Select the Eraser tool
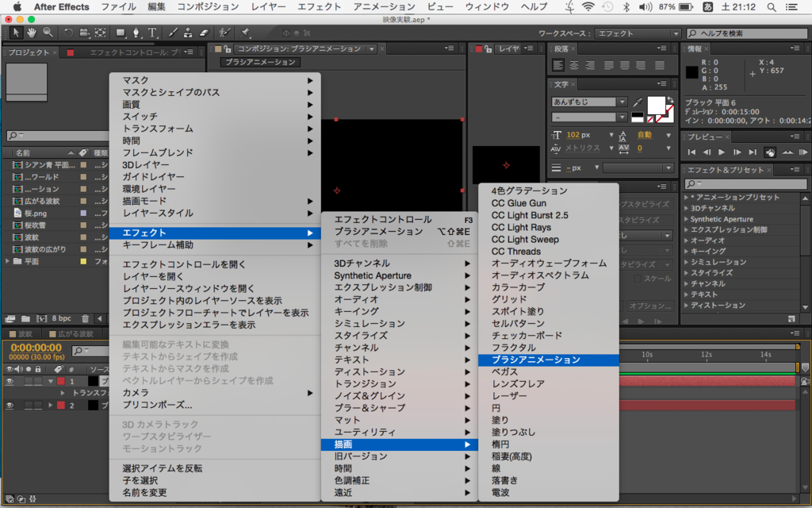Image resolution: width=812 pixels, height=508 pixels. pos(204,33)
